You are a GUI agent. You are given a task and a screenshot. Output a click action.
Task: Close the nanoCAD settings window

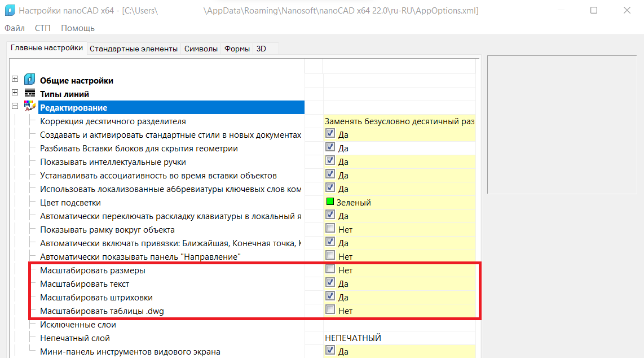[x=627, y=11]
